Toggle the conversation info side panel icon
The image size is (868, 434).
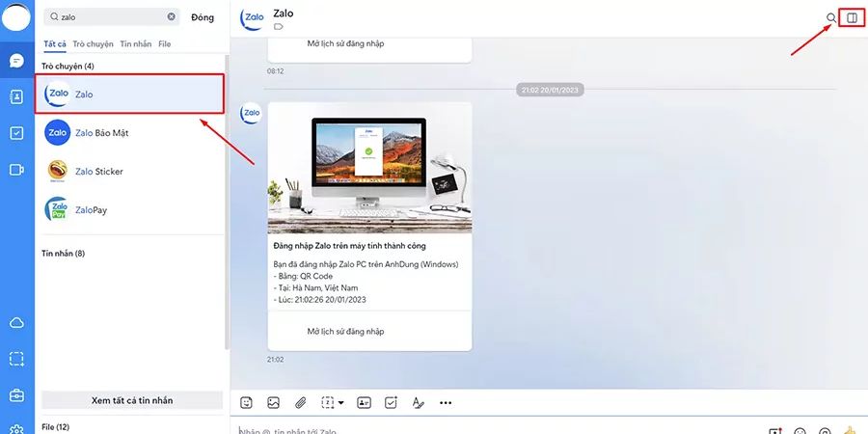[852, 17]
